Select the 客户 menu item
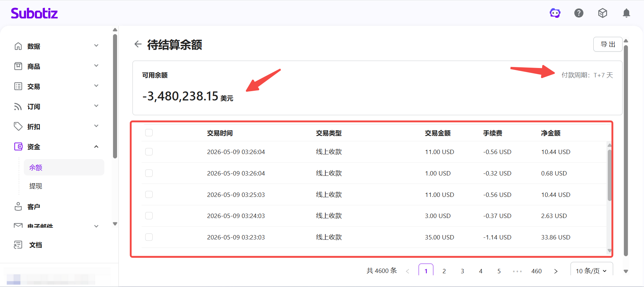The height and width of the screenshot is (287, 644). (34, 207)
